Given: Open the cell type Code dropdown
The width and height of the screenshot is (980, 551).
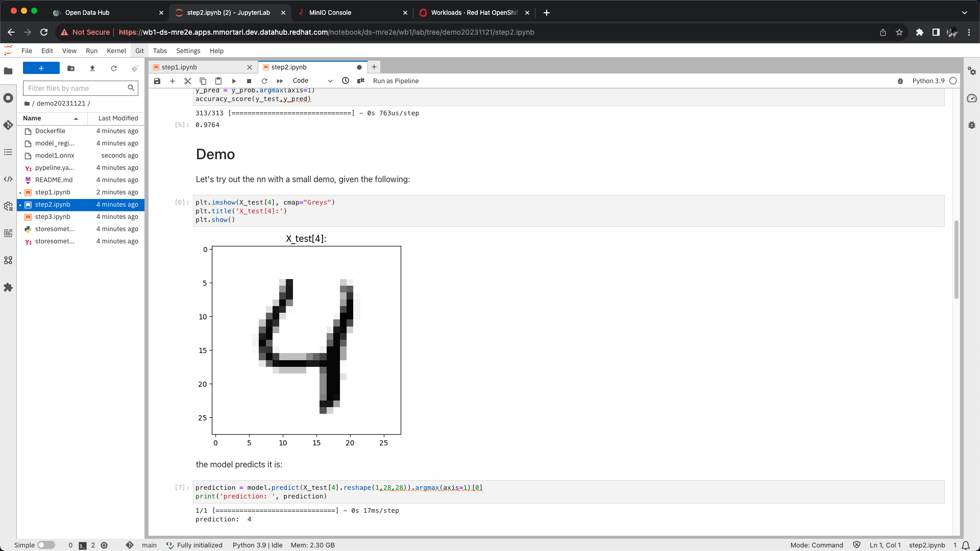Looking at the screenshot, I should pyautogui.click(x=312, y=81).
